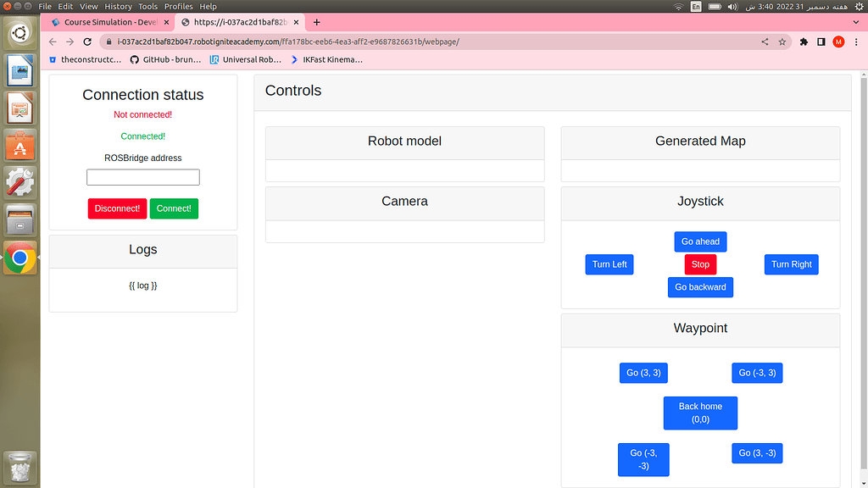Screen dimensions: 868x488
Task: Reload the current webpage
Action: (x=87, y=42)
